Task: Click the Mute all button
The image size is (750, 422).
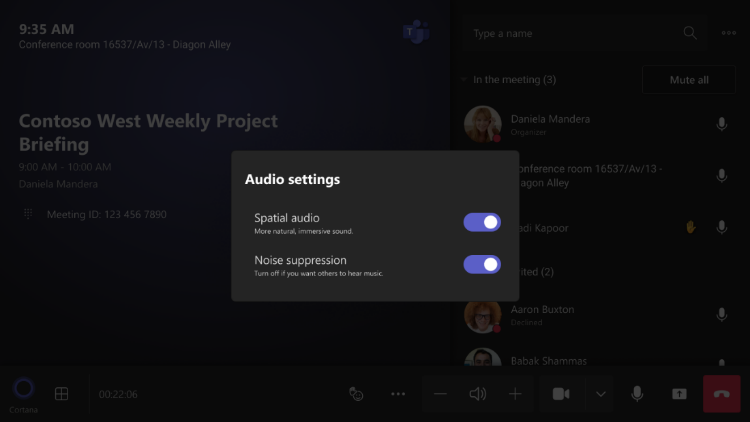Action: (x=689, y=80)
